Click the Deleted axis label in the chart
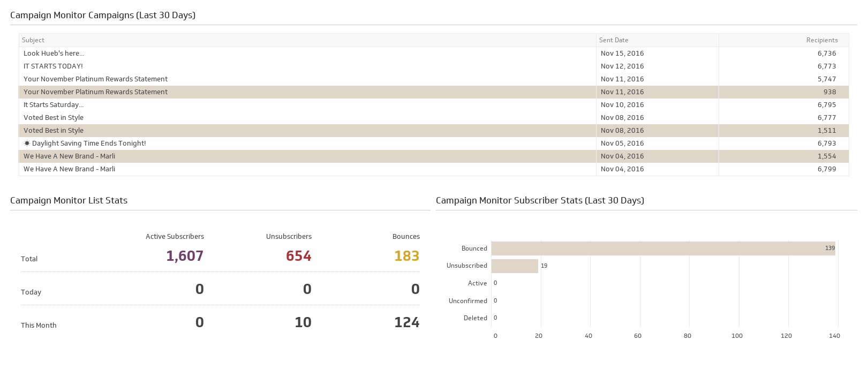This screenshot has height=370, width=868. click(x=475, y=318)
